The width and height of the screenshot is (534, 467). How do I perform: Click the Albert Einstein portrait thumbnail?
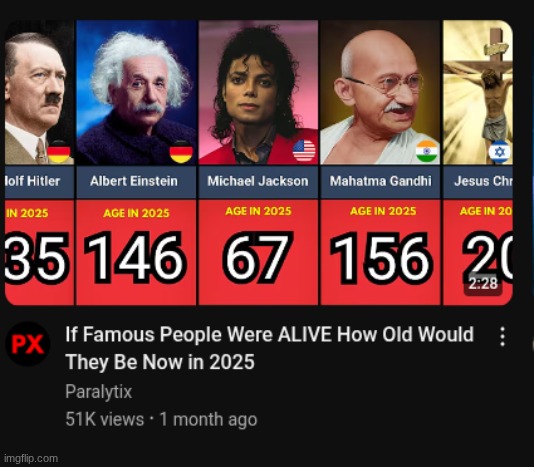point(137,93)
